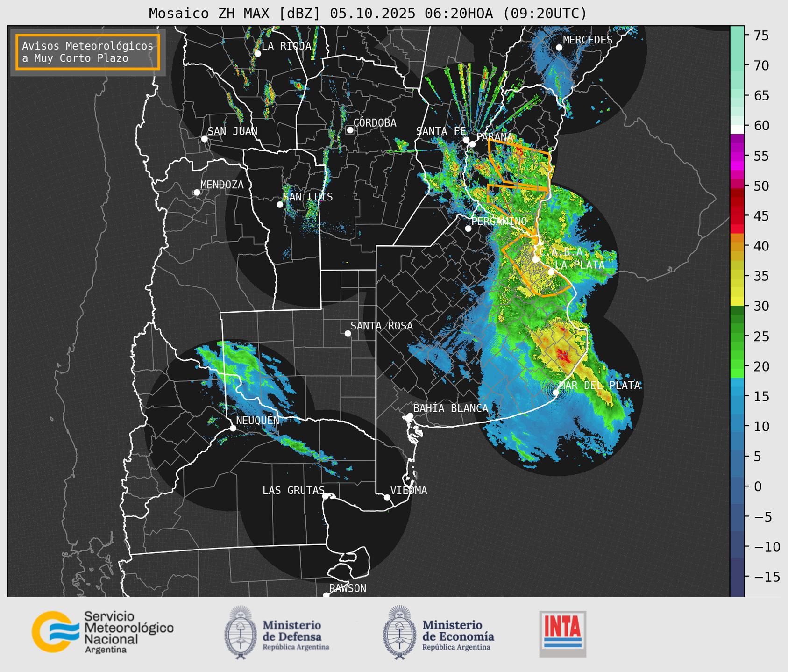Click the Mosaico ZH MAX title text
788x672 pixels.
(x=368, y=13)
